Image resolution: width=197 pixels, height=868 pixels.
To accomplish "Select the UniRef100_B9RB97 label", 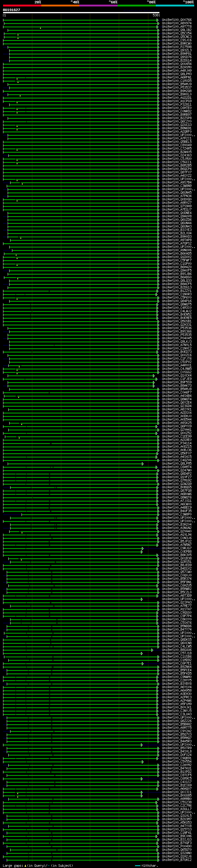I will point(177,115).
